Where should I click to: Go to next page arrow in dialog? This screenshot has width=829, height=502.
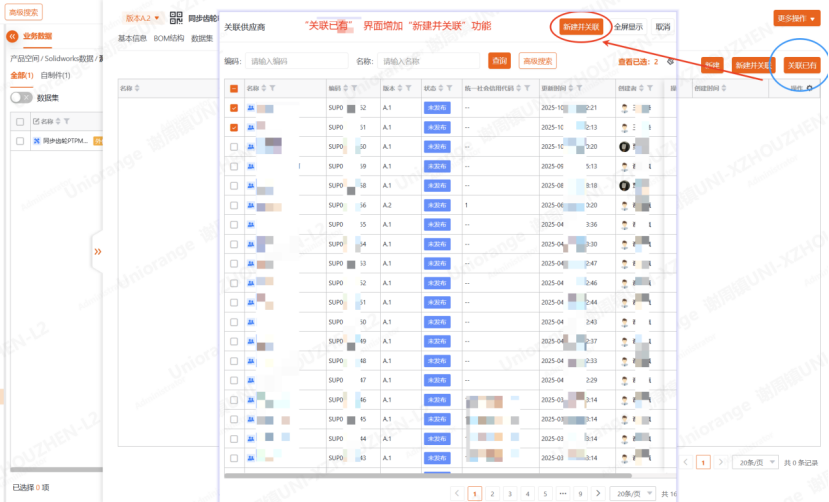coord(596,493)
